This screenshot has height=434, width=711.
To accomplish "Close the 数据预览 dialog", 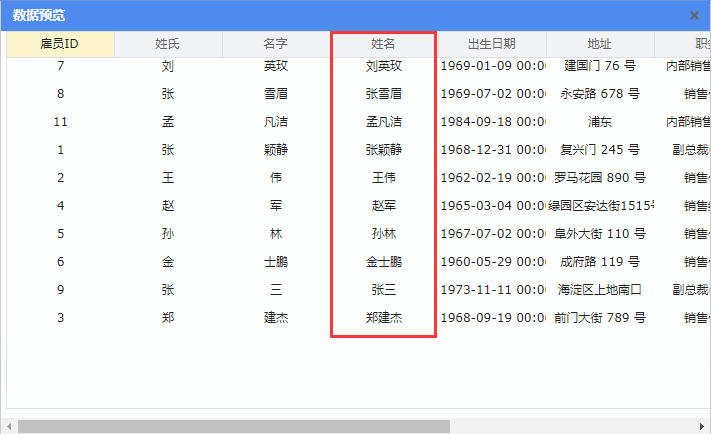I will (x=694, y=15).
